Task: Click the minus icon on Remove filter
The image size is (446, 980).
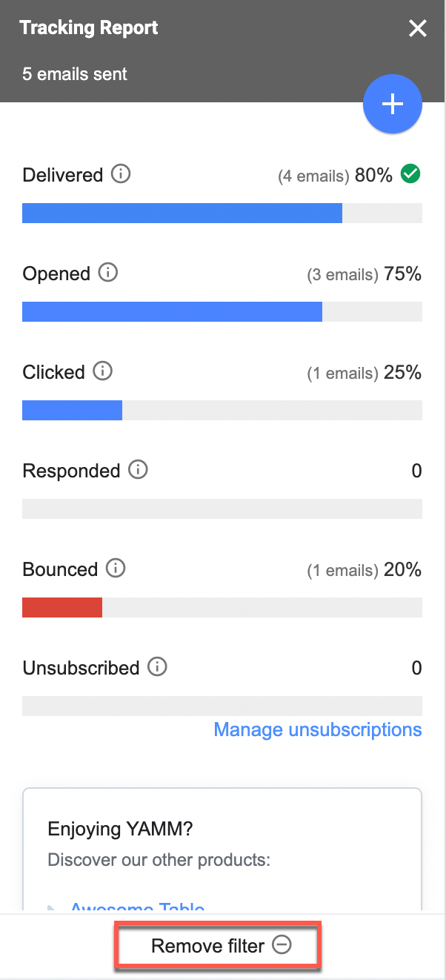Action: coord(282,946)
